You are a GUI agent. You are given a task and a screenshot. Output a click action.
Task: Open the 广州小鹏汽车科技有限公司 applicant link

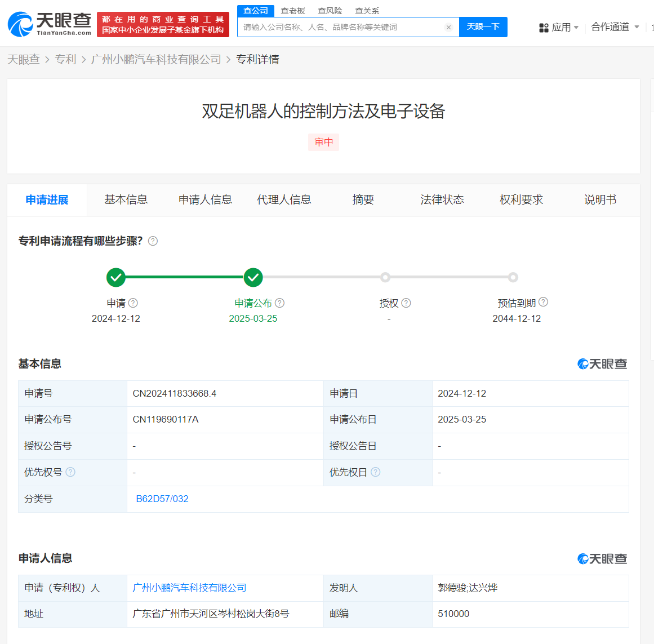pos(189,588)
